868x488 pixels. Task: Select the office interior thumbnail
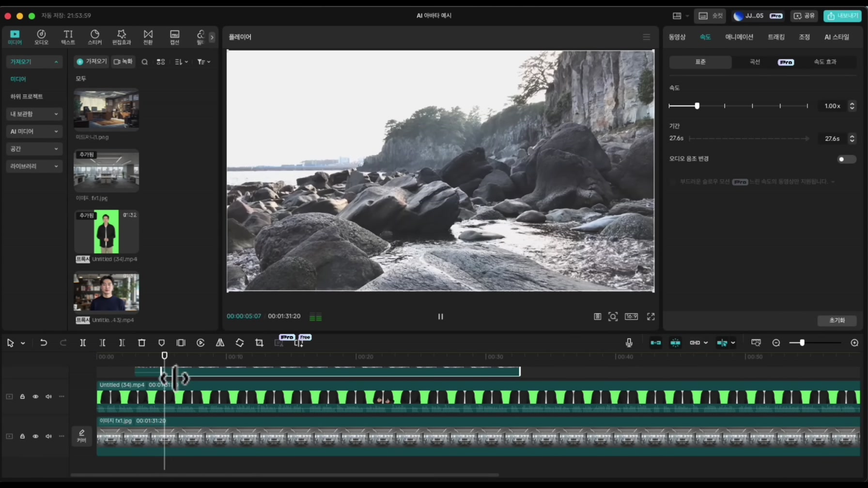pos(106,110)
